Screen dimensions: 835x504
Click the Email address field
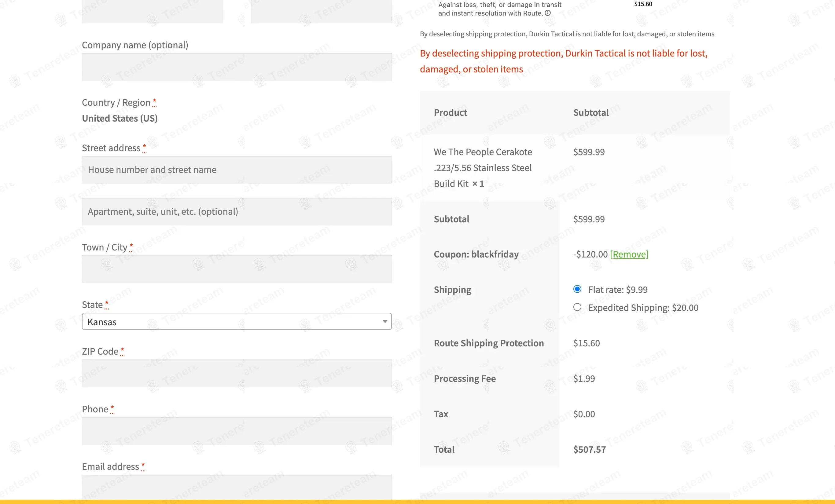[x=236, y=487]
